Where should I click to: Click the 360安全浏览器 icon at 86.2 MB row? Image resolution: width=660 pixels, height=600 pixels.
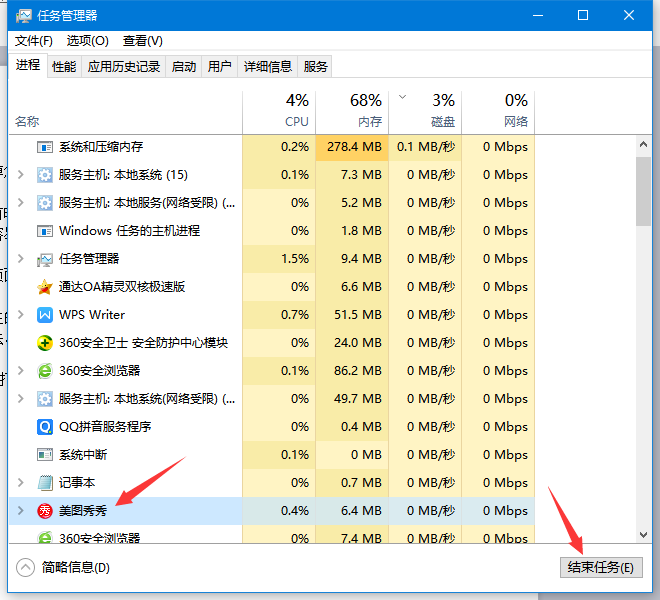click(45, 371)
